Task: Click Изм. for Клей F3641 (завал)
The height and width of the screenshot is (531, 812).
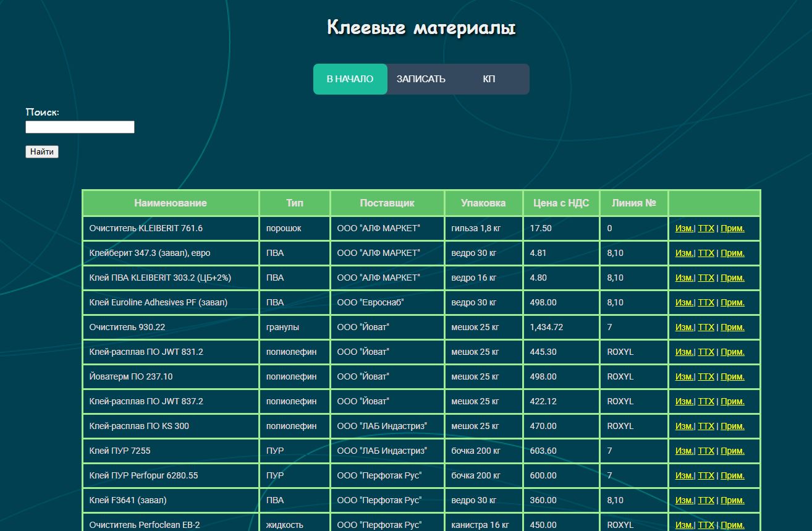Action: pyautogui.click(x=684, y=500)
